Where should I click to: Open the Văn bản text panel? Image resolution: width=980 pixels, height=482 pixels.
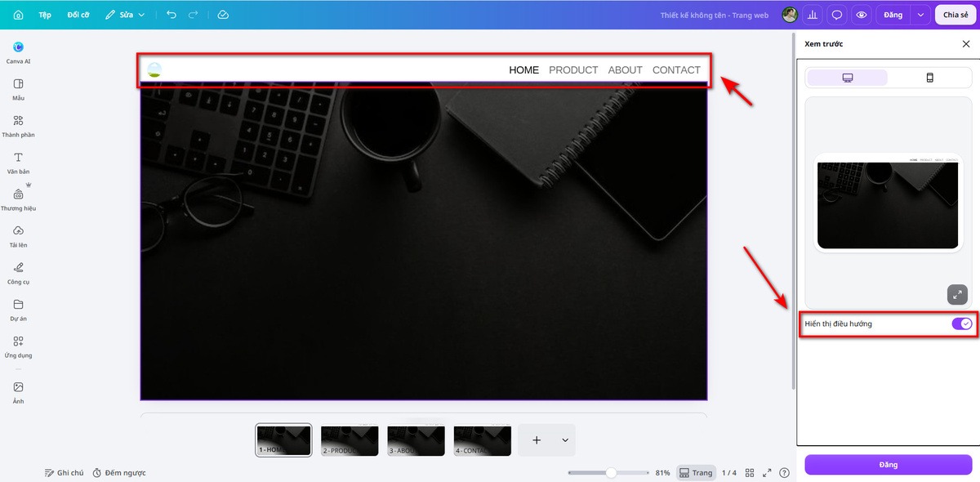[18, 163]
